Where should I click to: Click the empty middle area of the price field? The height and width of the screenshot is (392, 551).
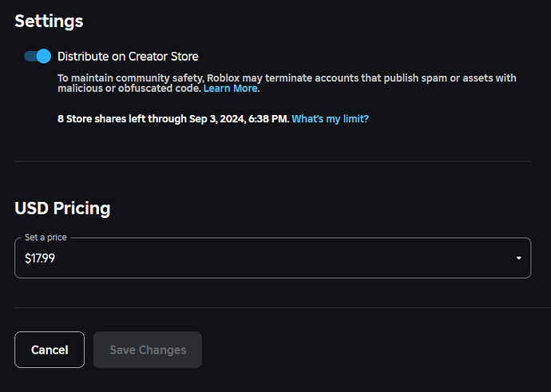[x=281, y=258]
